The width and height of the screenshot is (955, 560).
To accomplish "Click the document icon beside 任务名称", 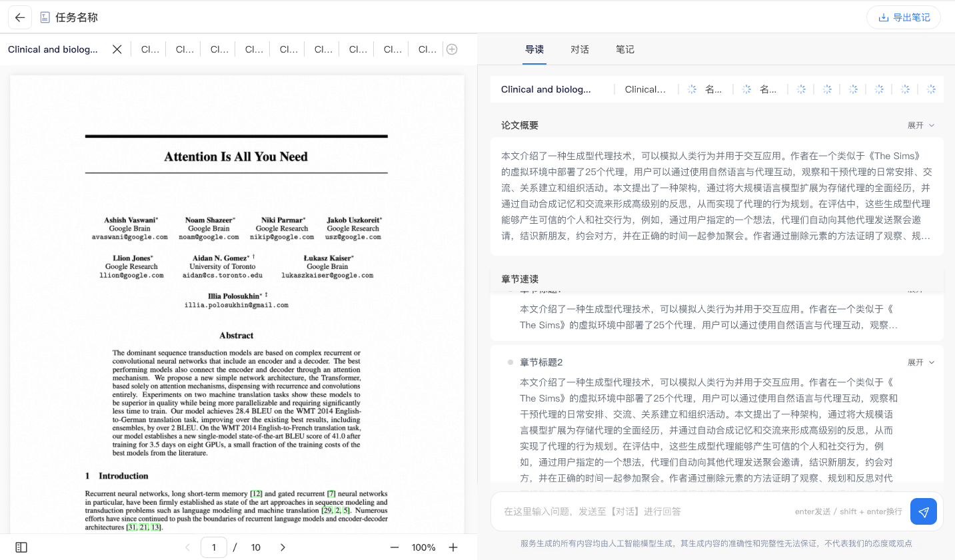I will coord(45,17).
